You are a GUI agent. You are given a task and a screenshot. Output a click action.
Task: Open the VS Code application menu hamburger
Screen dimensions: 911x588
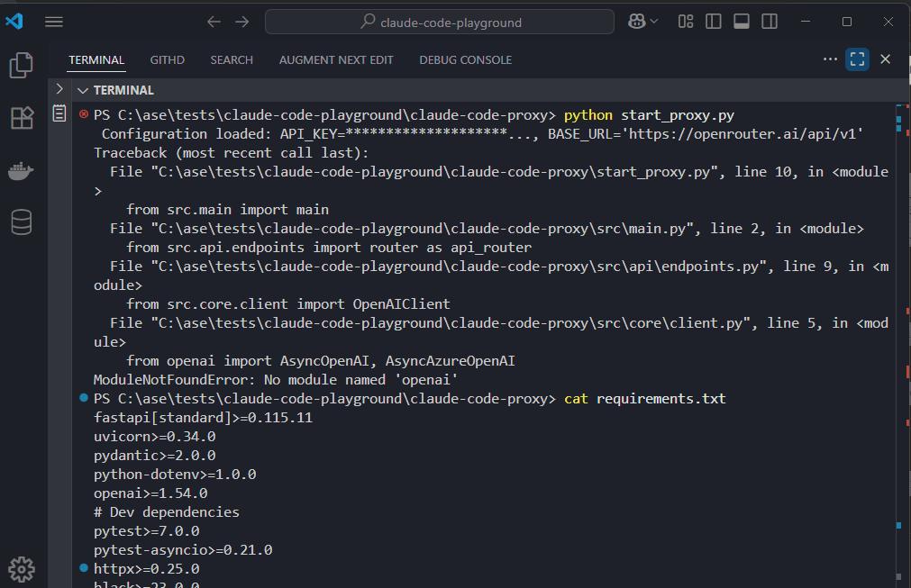pyautogui.click(x=53, y=22)
